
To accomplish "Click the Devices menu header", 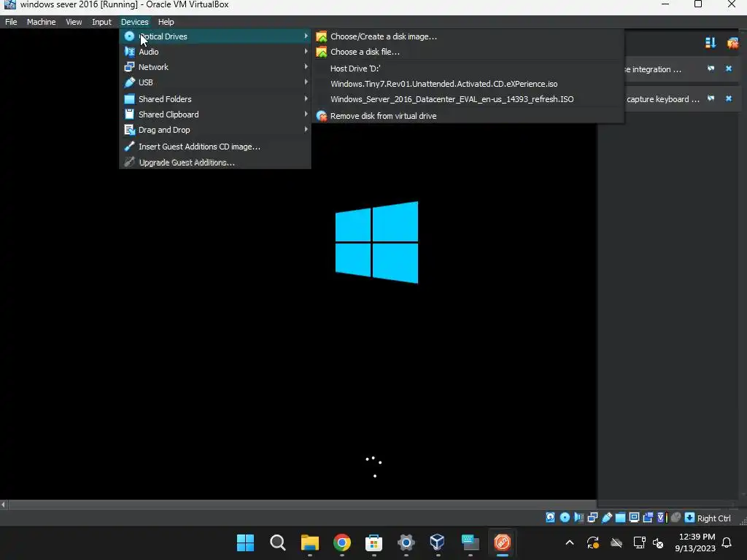I will 134,22.
